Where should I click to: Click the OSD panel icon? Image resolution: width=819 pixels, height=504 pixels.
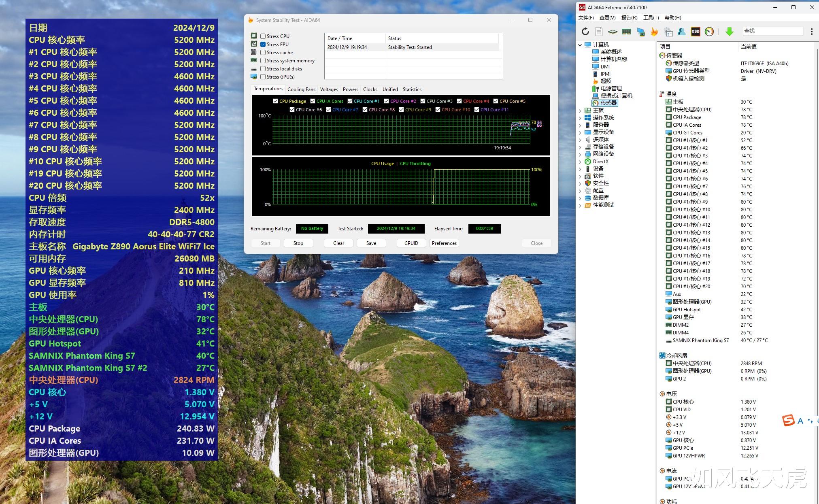pos(695,32)
